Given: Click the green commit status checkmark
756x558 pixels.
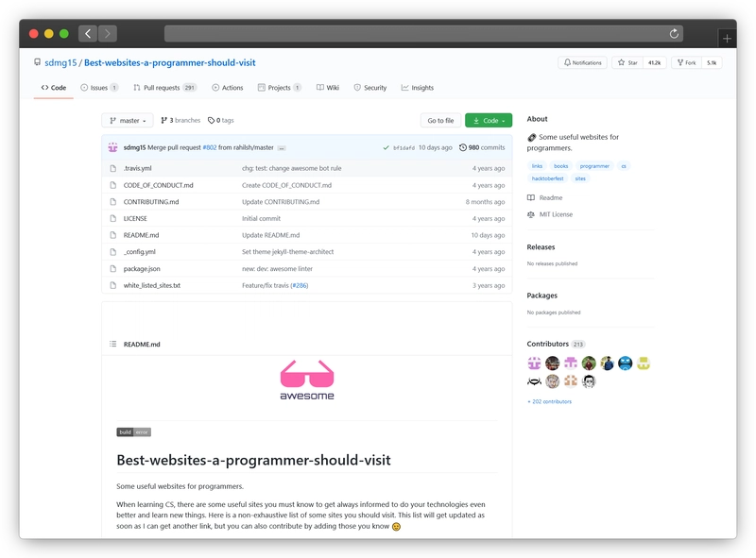Looking at the screenshot, I should pos(386,148).
